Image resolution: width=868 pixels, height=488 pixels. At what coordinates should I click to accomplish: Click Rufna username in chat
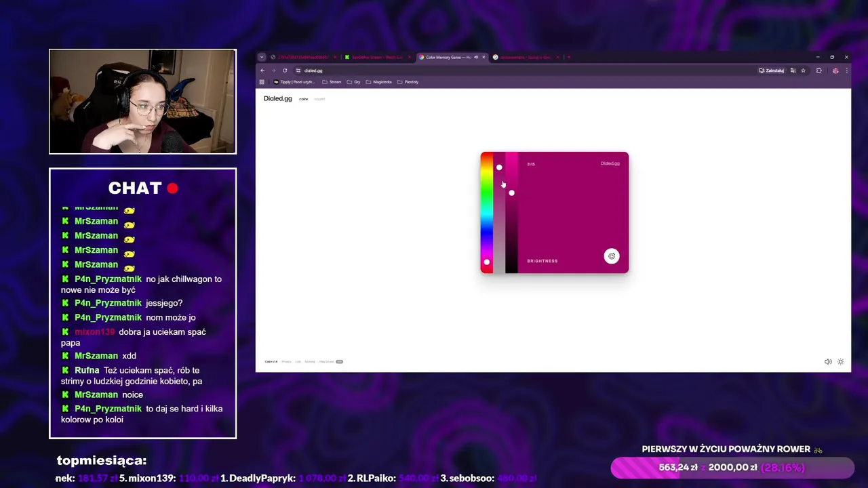[87, 370]
